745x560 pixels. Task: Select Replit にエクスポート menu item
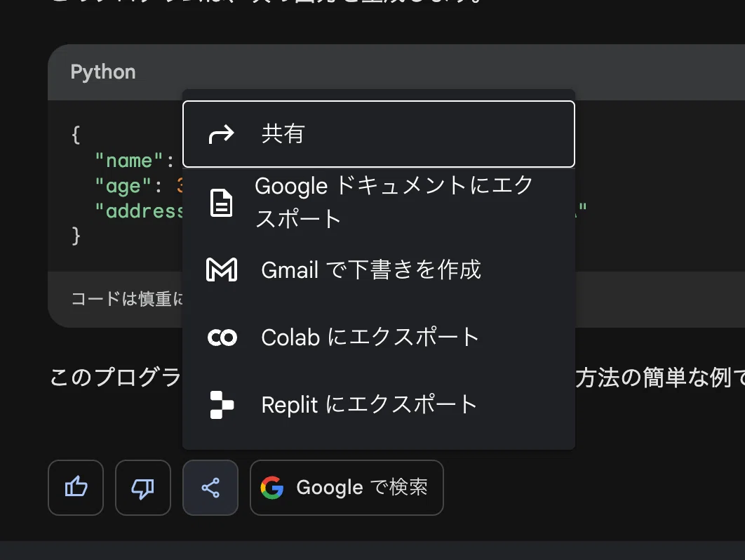(379, 404)
